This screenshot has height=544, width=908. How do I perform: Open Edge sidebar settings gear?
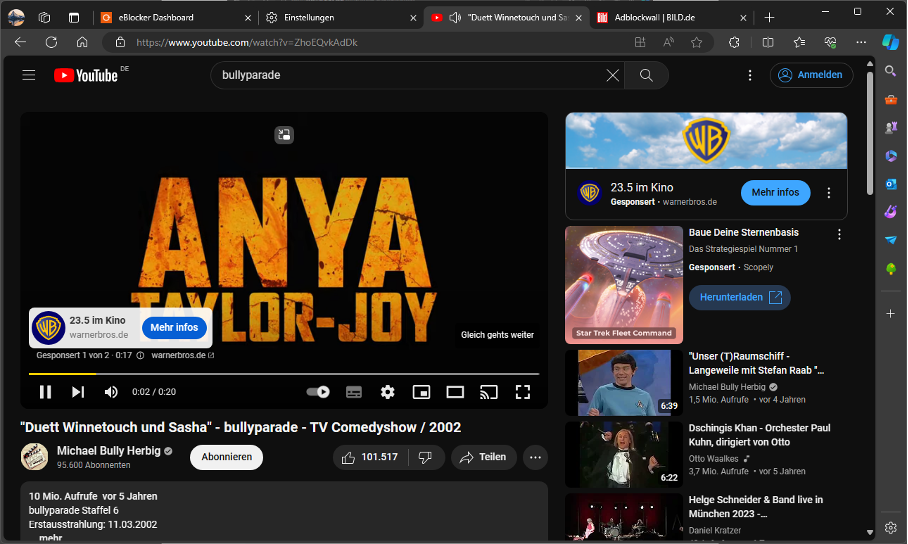(x=891, y=528)
